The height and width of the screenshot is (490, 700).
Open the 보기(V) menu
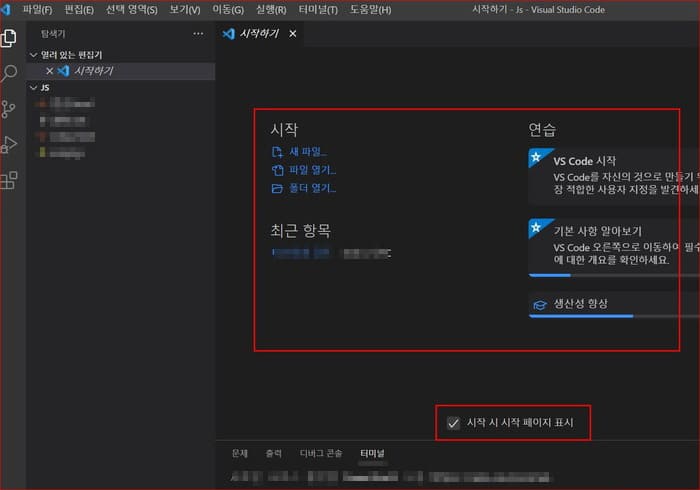tap(185, 9)
